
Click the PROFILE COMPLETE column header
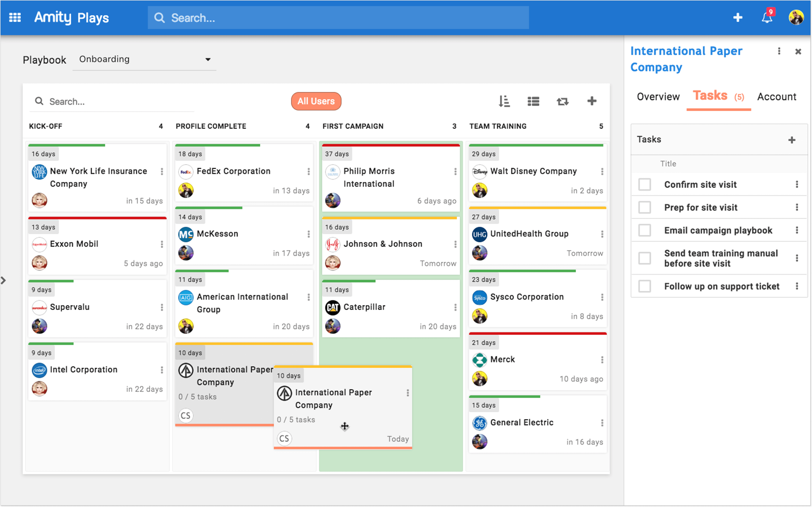[211, 127]
